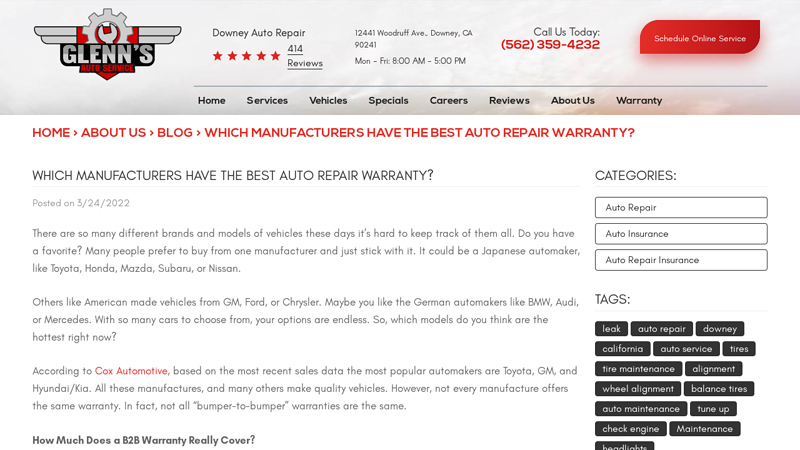The image size is (800, 450).
Task: Follow the Cox Automotive link
Action: click(131, 371)
